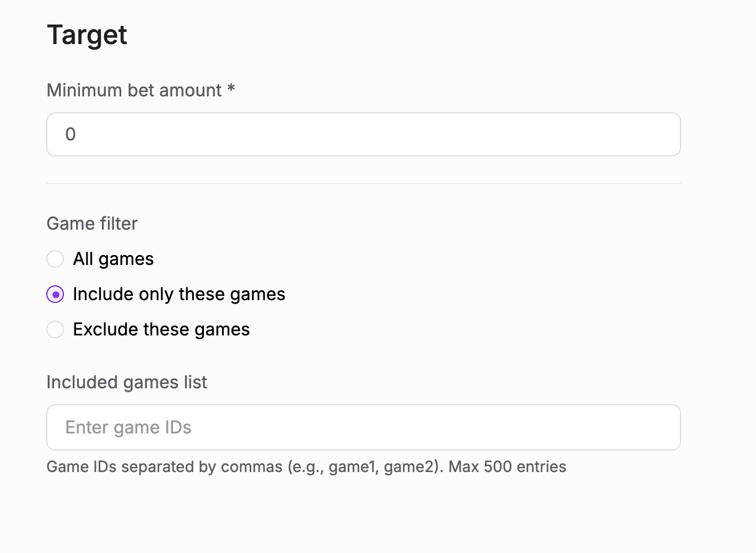This screenshot has height=553, width=756.
Task: Click the Minimum bet amount input field
Action: click(364, 134)
